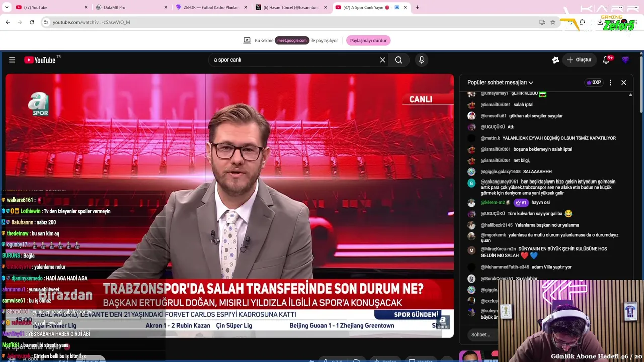Click the @mgorkemk chat username

coord(494,235)
